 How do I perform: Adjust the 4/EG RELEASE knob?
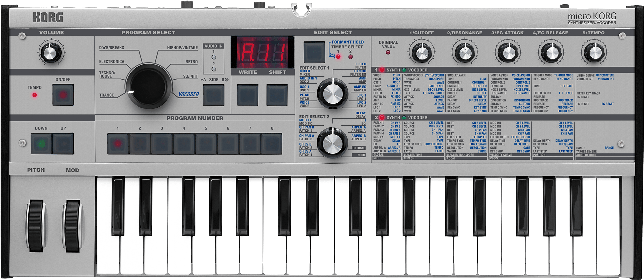click(x=551, y=52)
